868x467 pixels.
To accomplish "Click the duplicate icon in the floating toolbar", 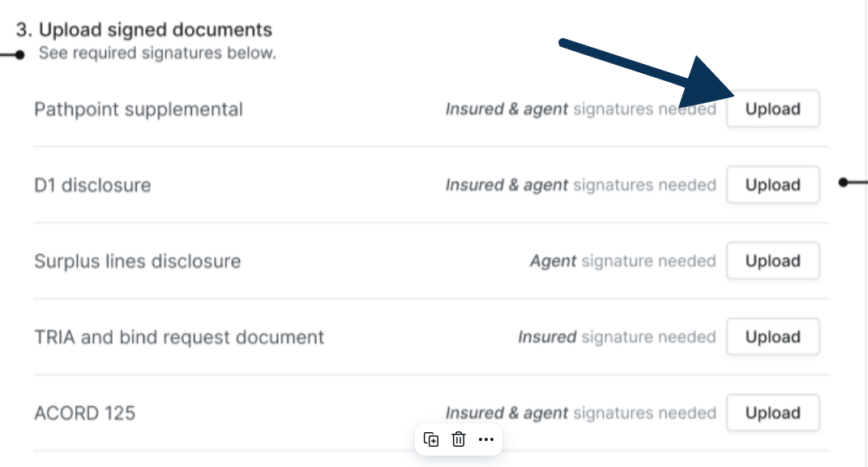I will (x=431, y=439).
